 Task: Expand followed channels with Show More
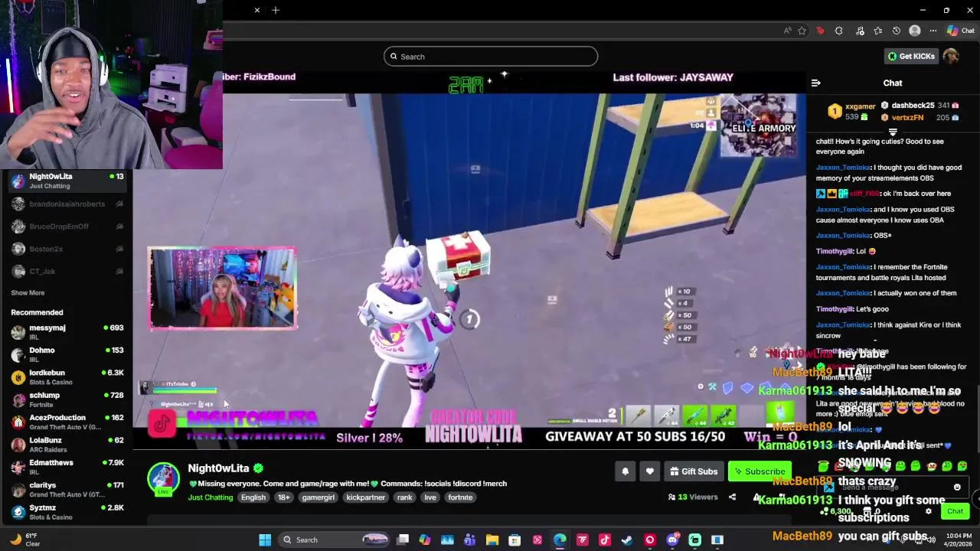28,292
